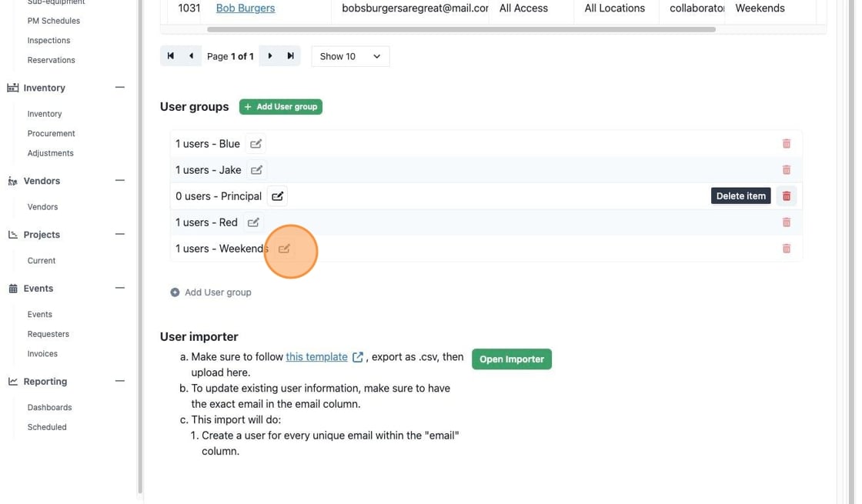Click green Add User group button
The image size is (862, 504).
280,107
